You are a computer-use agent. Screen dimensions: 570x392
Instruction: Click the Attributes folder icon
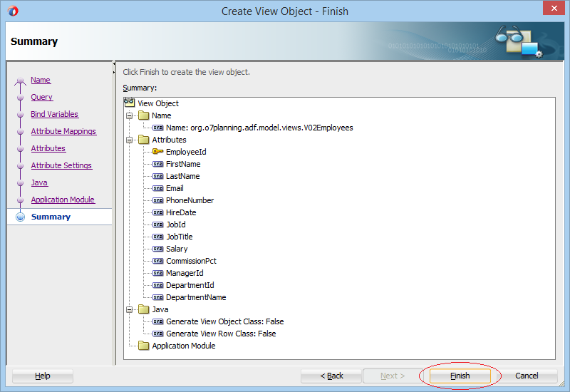point(144,140)
